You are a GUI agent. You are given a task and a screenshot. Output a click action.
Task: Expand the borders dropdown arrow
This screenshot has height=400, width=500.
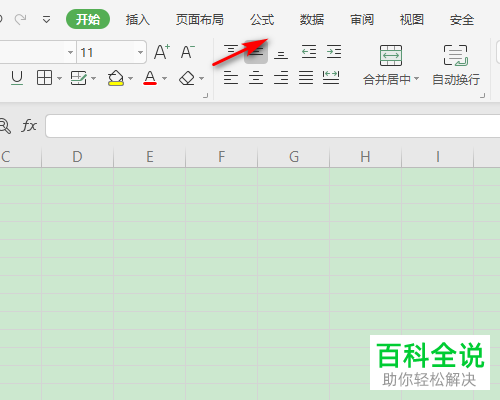[59, 79]
